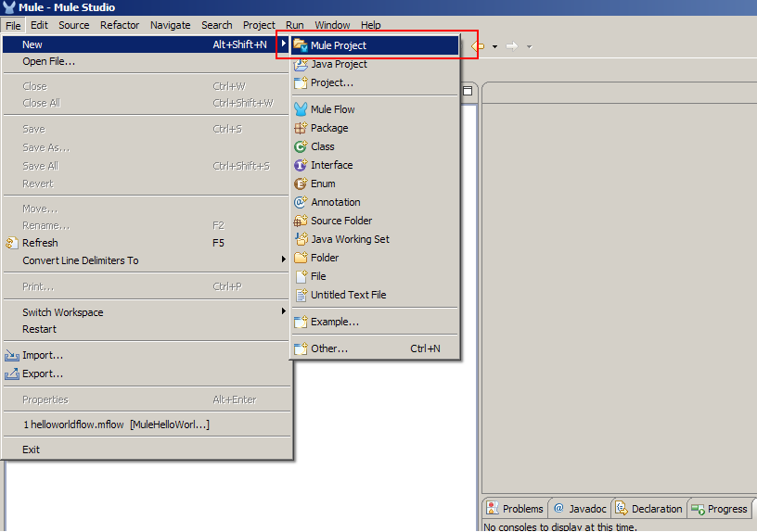The width and height of the screenshot is (757, 532).
Task: Choose Open File... from File menu
Action: (146, 62)
